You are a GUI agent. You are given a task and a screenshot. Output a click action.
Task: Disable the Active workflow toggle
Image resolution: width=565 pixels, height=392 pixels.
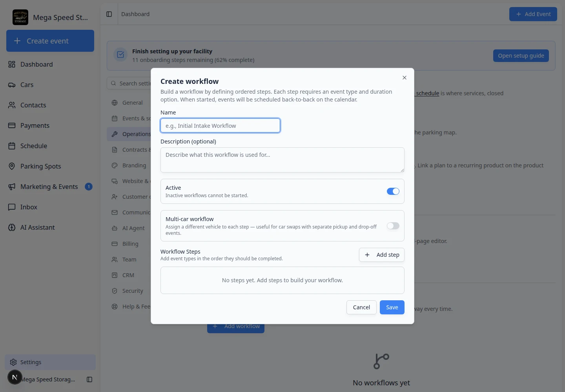393,191
